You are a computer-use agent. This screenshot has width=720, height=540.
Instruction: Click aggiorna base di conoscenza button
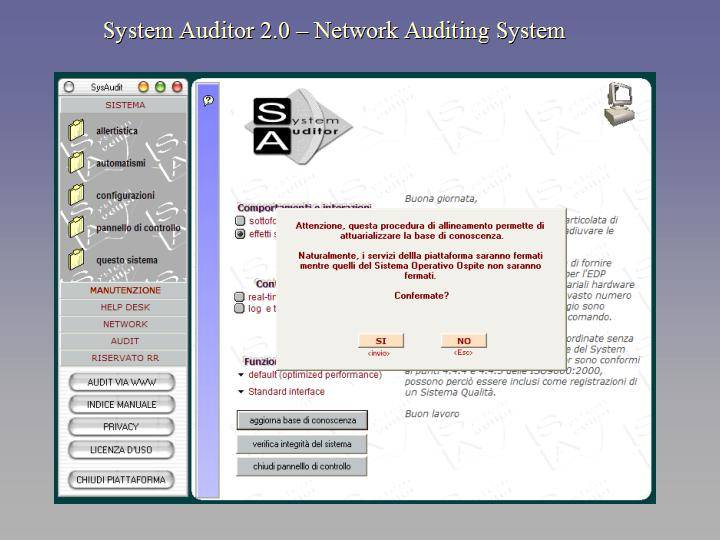coord(302,420)
